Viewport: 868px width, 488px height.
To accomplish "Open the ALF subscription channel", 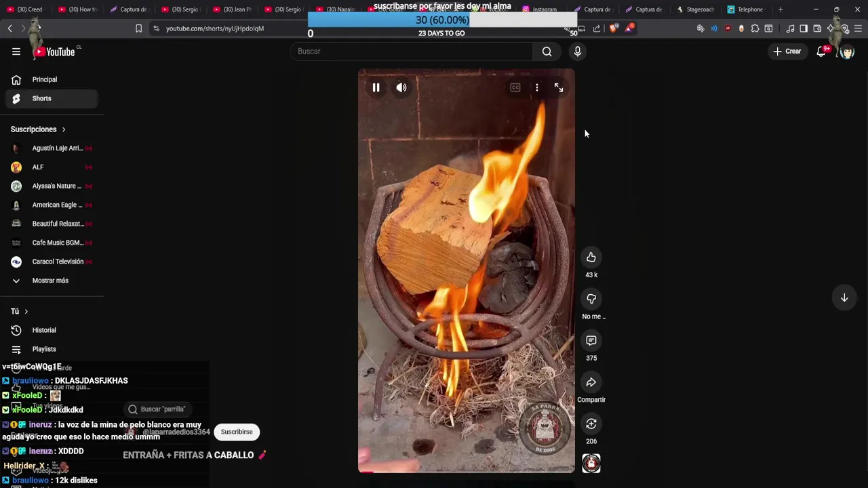I will pyautogui.click(x=52, y=167).
